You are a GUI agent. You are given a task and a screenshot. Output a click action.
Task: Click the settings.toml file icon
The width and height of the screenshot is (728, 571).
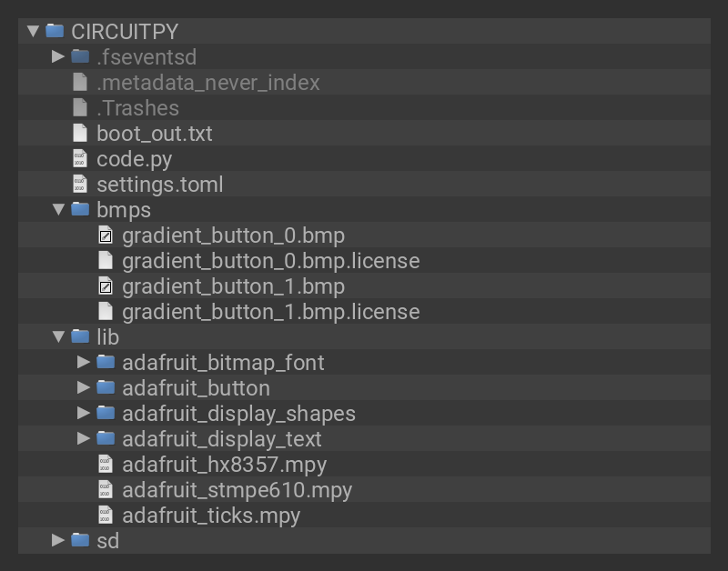(80, 185)
